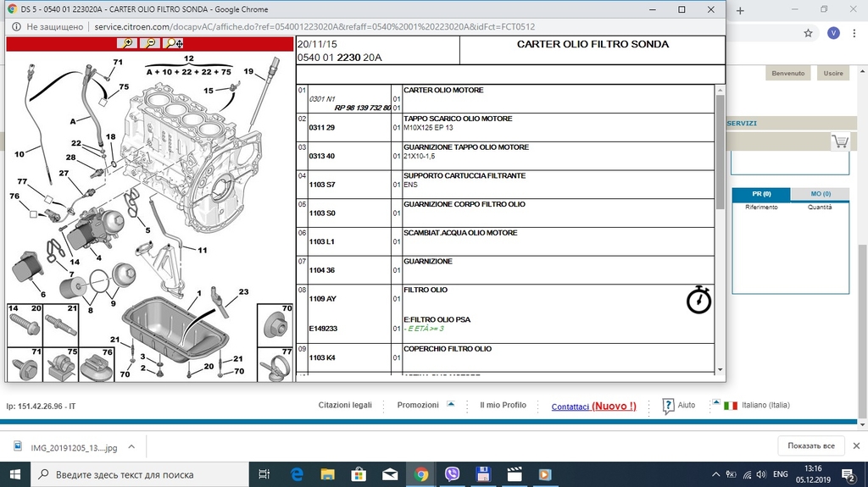Open the media player icon on the taskbar
868x487 pixels.
[545, 474]
